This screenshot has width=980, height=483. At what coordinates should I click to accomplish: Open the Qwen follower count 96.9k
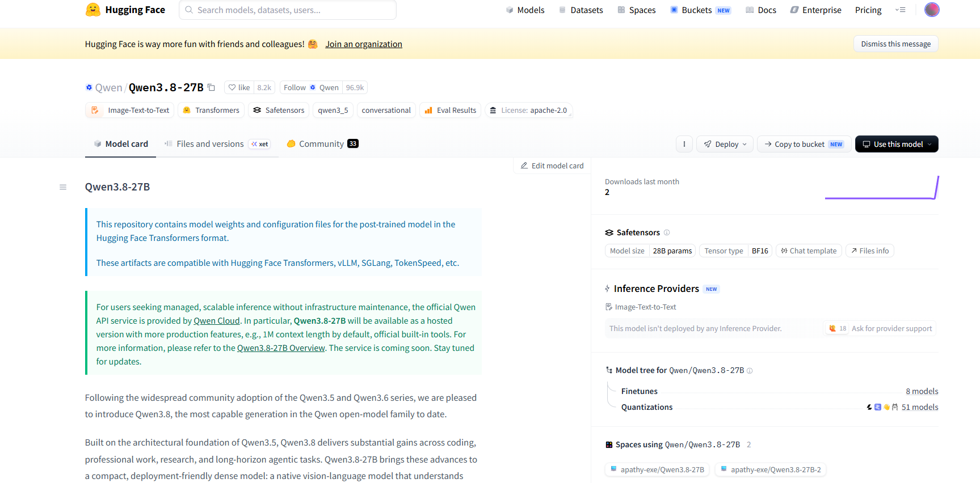[x=355, y=87]
